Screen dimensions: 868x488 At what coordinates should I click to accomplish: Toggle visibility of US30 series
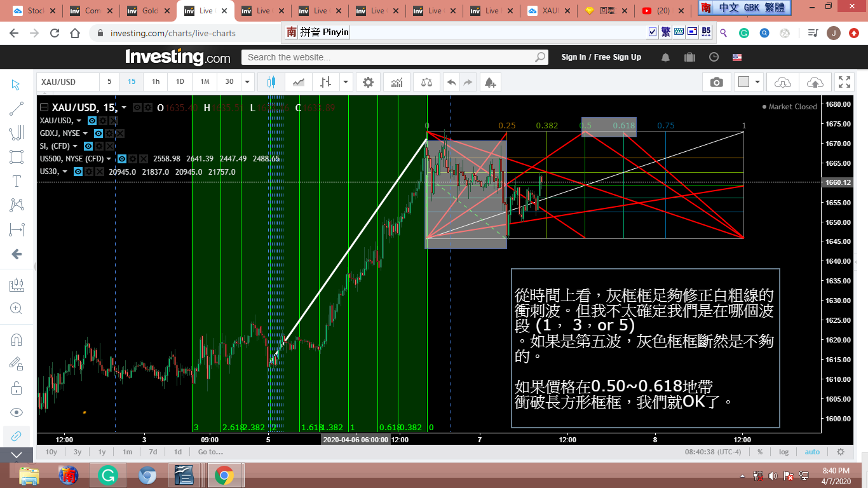pos(78,172)
